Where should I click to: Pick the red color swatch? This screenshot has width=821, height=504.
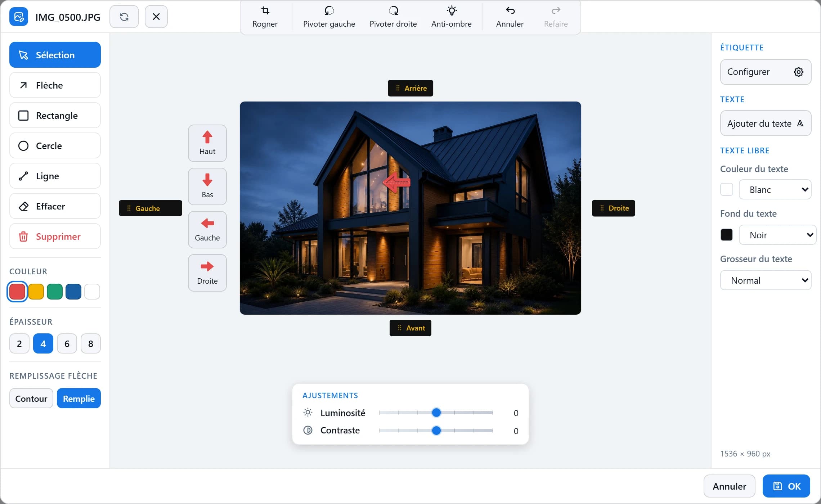tap(17, 292)
